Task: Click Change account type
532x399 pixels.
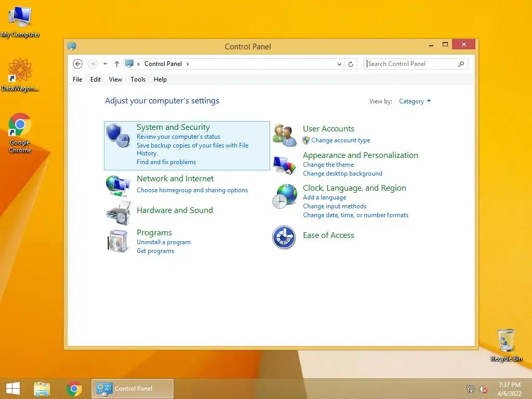Action: (341, 140)
